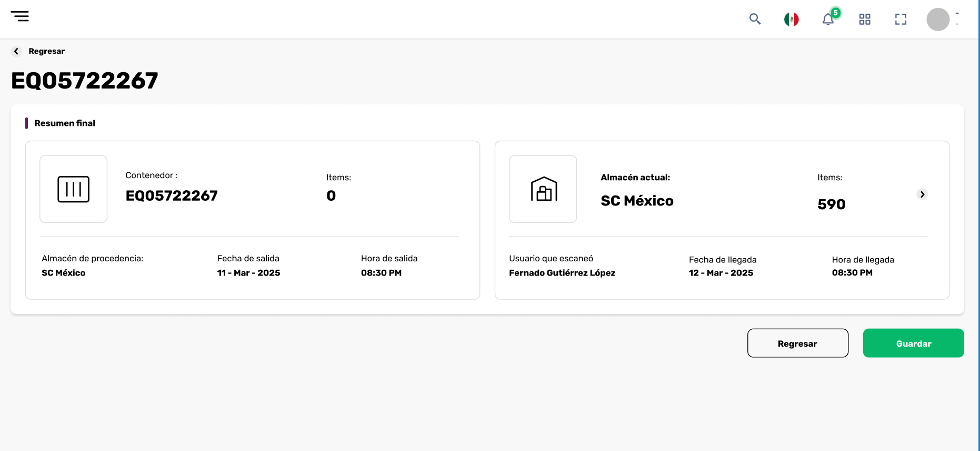Click the Regresar link at top
980x451 pixels.
pos(47,51)
